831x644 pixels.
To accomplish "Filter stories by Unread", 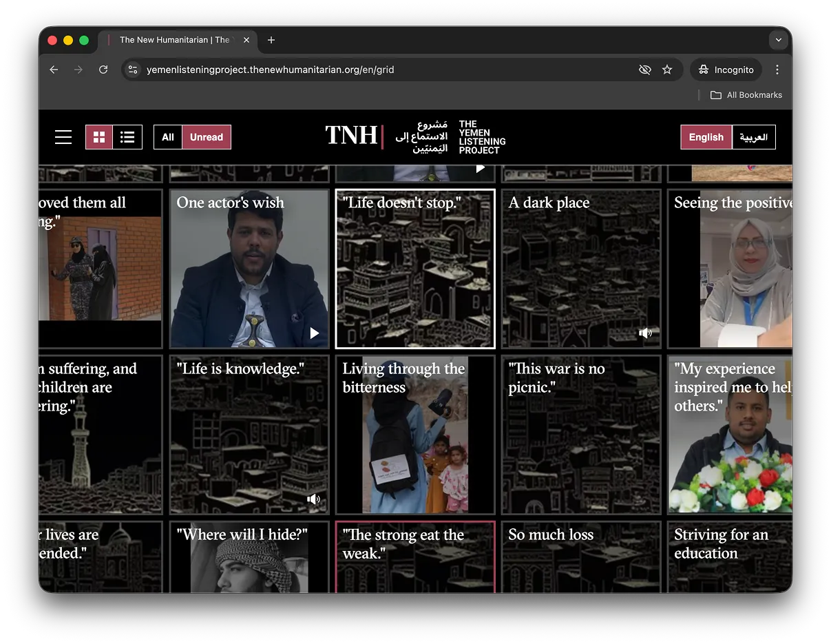I will pyautogui.click(x=207, y=137).
